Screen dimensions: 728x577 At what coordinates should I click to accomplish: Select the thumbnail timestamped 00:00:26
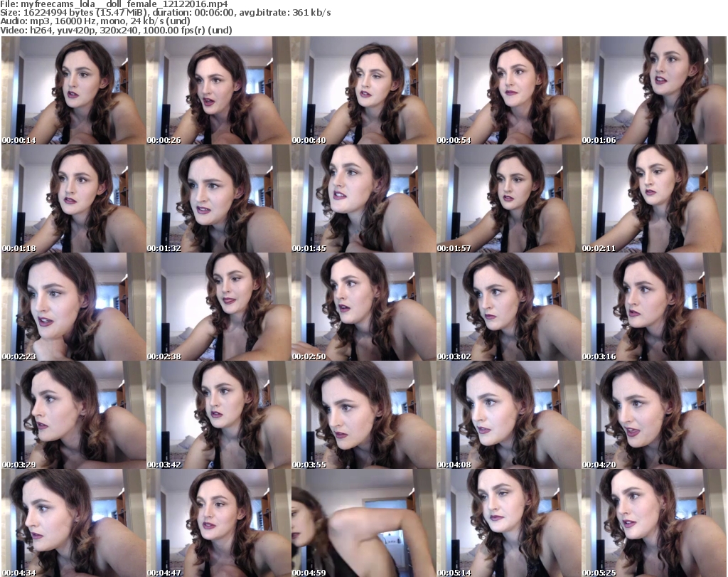tap(219, 90)
